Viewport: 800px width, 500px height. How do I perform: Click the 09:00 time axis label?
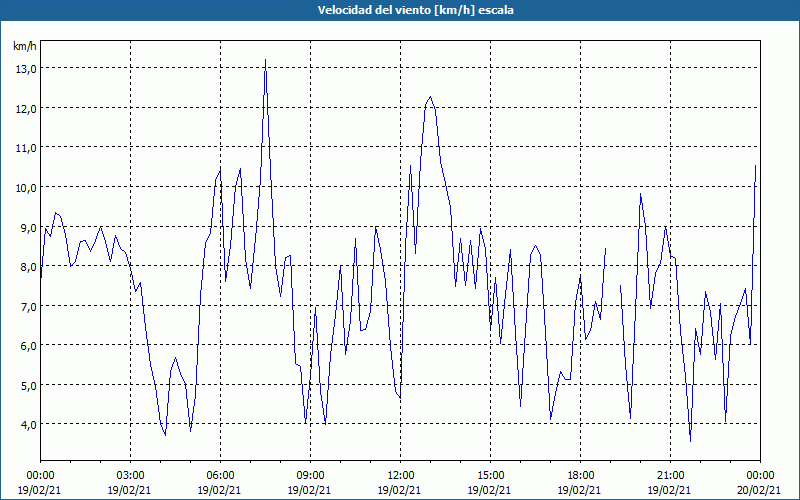tap(310, 476)
